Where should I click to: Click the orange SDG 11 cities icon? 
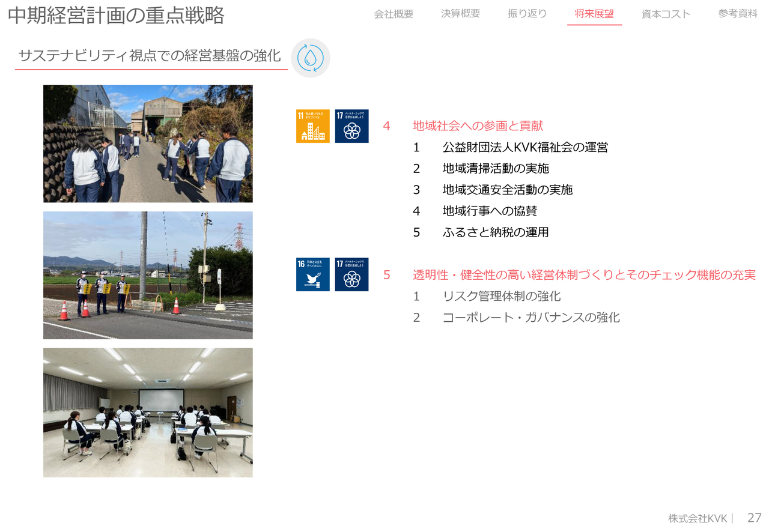(x=312, y=126)
